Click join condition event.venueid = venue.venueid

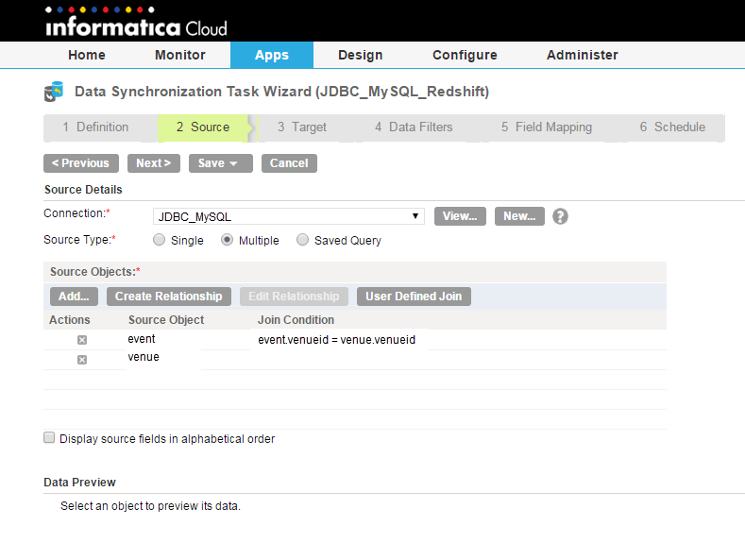tap(337, 340)
